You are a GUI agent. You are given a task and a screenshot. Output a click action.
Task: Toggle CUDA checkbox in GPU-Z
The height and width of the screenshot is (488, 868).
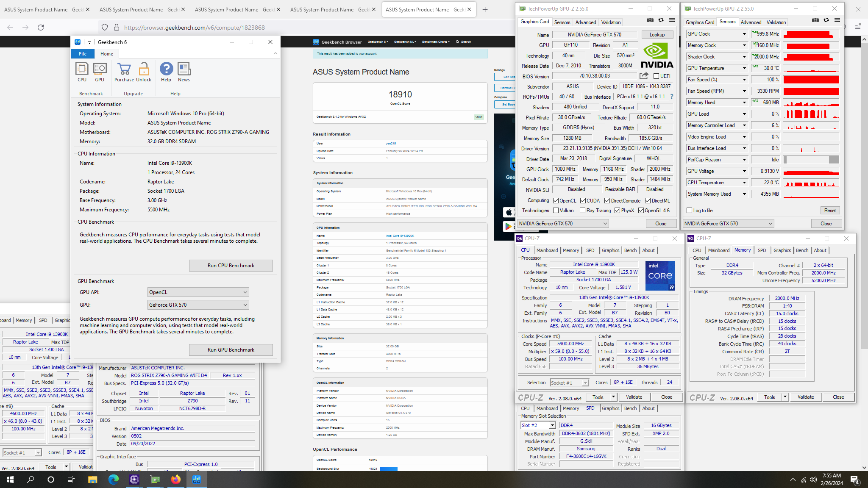click(583, 201)
